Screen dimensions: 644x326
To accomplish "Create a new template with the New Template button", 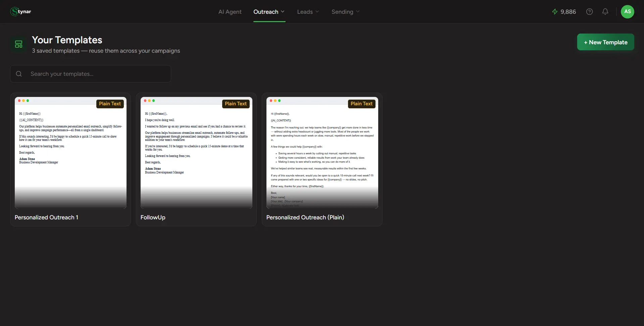I will click(605, 42).
